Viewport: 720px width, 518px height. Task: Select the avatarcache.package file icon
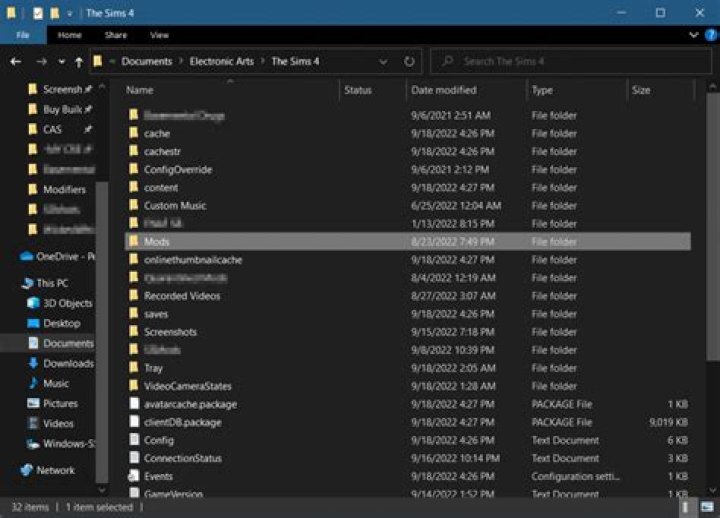click(x=134, y=404)
